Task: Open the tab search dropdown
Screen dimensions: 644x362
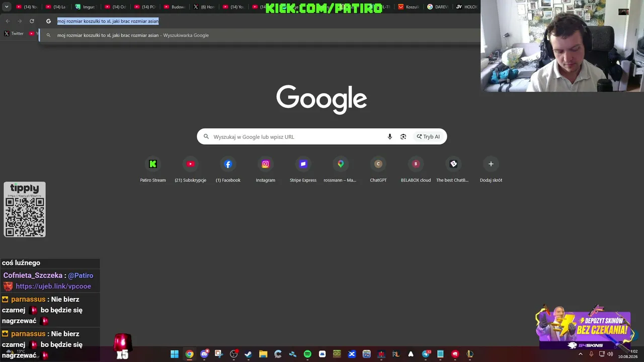Action: tap(7, 7)
